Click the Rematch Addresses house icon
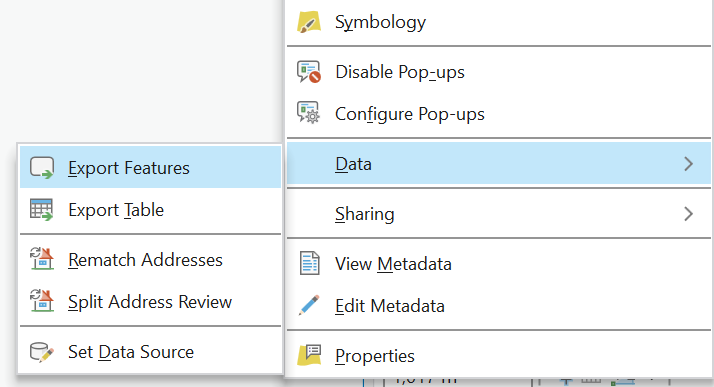This screenshot has height=387, width=714. click(x=42, y=259)
